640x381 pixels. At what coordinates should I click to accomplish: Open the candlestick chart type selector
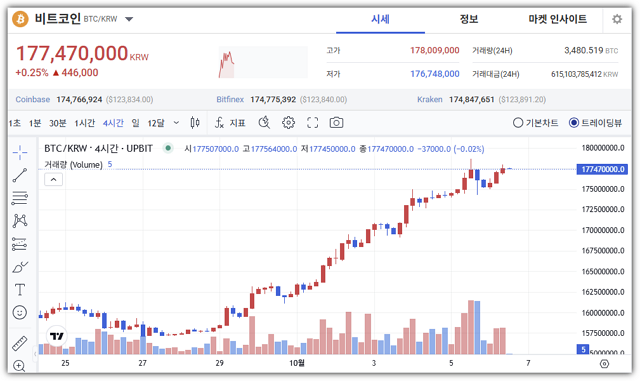coord(195,123)
